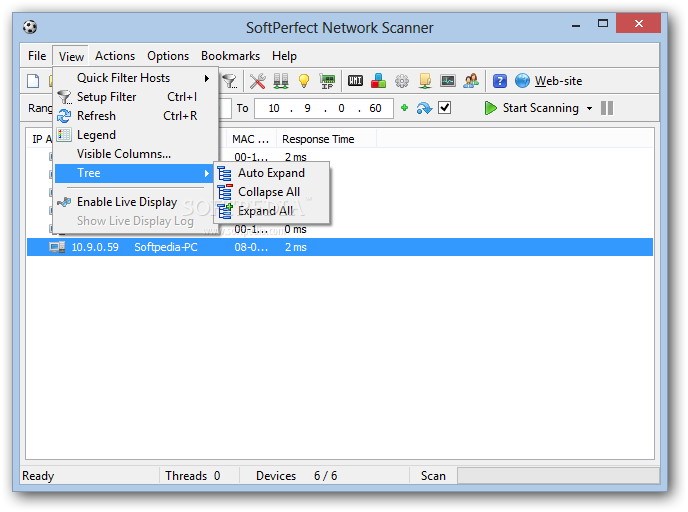The image size is (688, 512).
Task: Click the globe icon next to Web-site
Action: (x=522, y=81)
